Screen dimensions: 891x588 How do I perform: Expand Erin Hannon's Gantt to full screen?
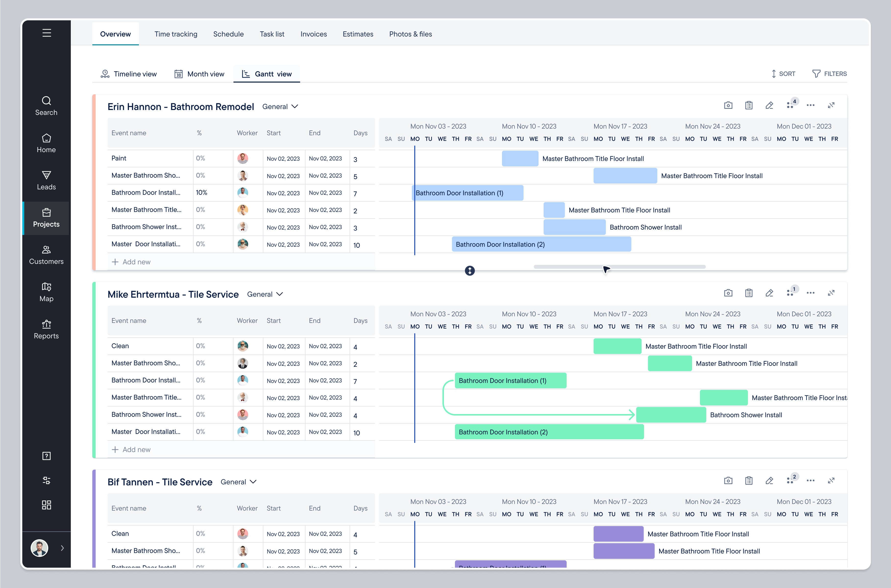click(831, 105)
